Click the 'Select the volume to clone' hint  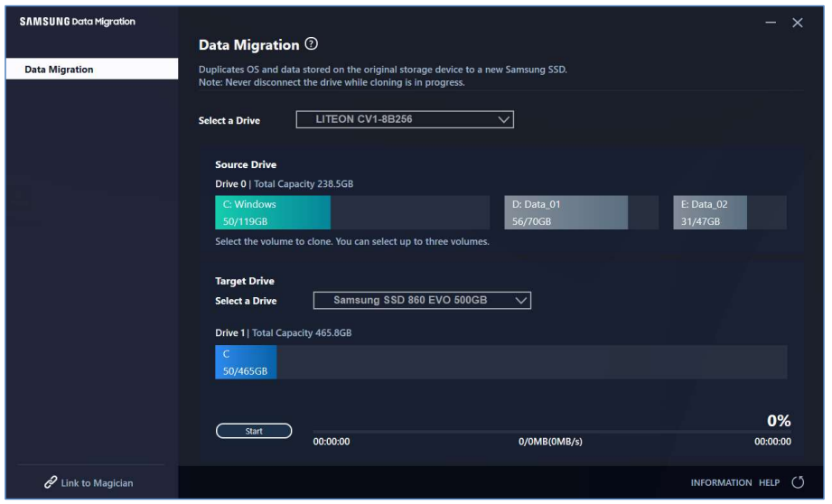pyautogui.click(x=352, y=241)
